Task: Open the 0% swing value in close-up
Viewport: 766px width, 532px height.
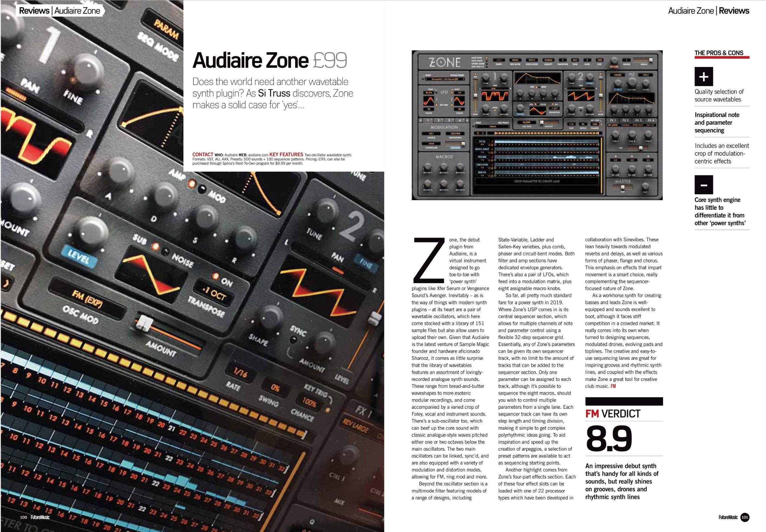Action: (x=275, y=388)
